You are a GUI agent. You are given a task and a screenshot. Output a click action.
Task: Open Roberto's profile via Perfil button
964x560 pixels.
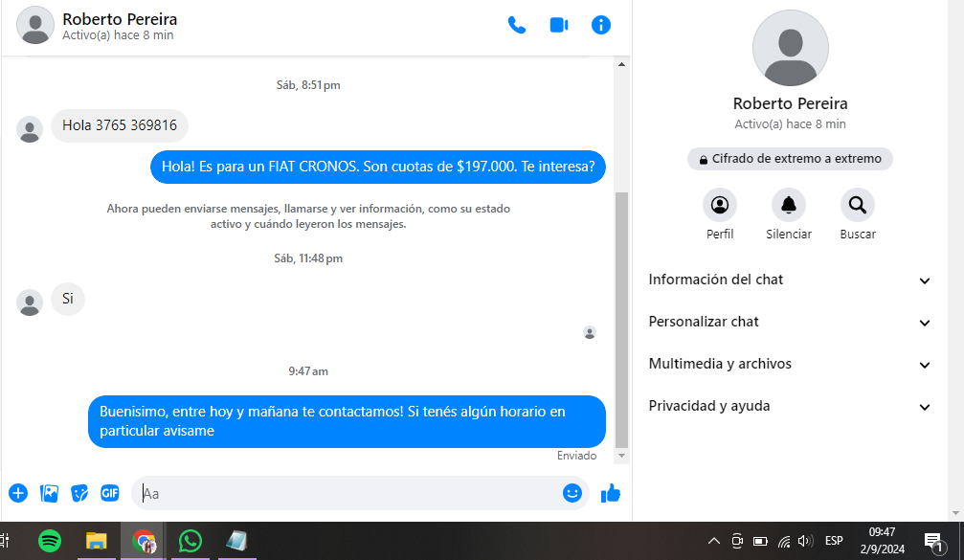pos(720,205)
